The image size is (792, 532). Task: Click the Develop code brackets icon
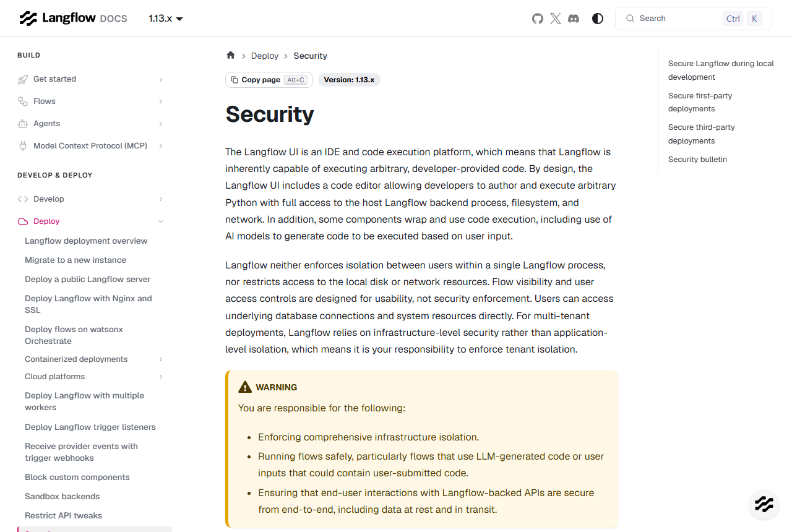pos(23,199)
